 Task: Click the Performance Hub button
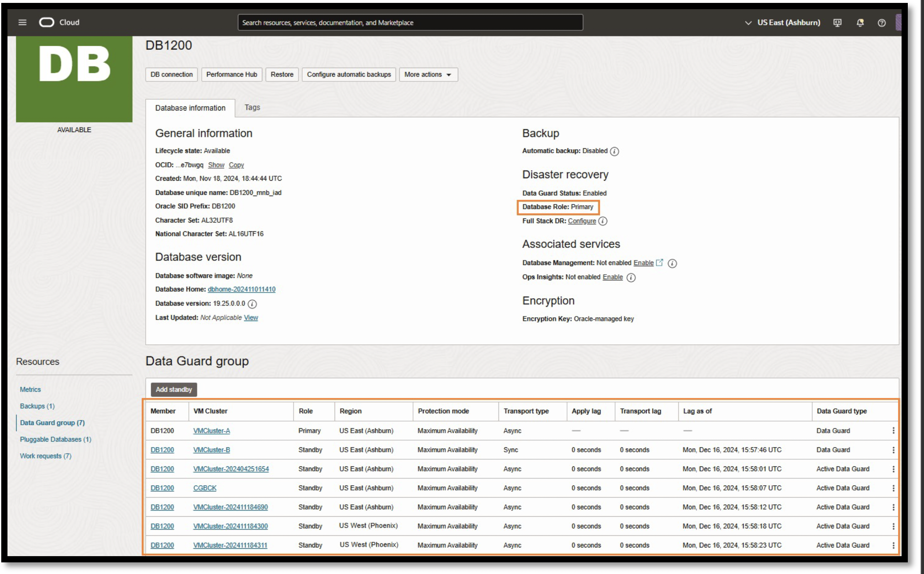pos(232,75)
